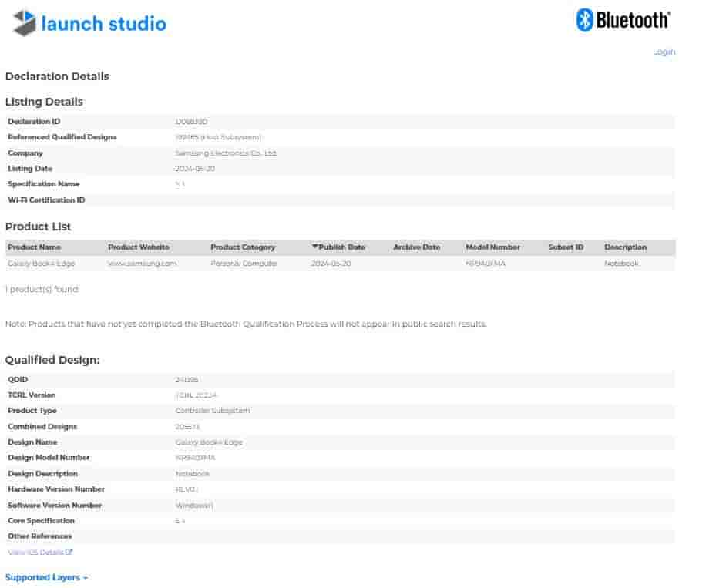
Task: Sort by Product Category column header
Action: click(243, 247)
